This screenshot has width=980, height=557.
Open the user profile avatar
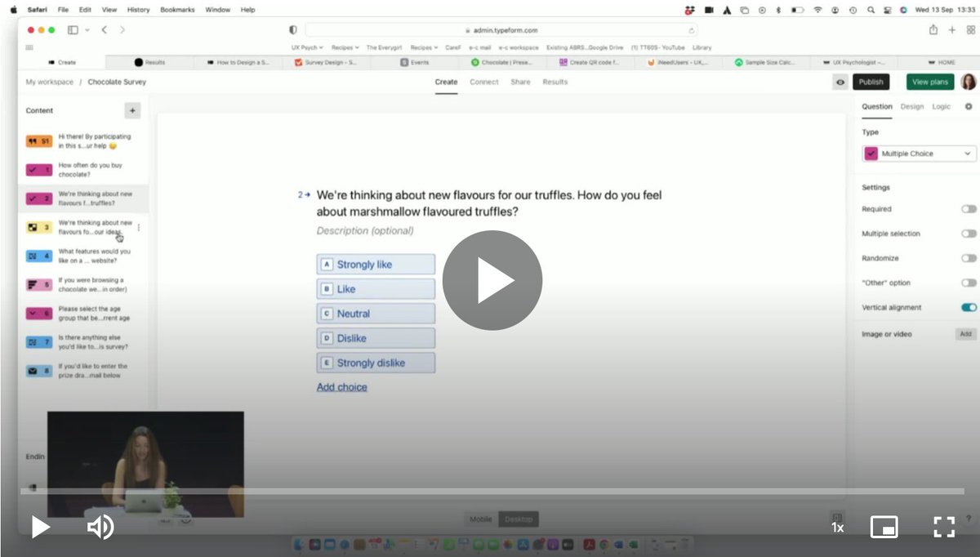[x=969, y=82]
